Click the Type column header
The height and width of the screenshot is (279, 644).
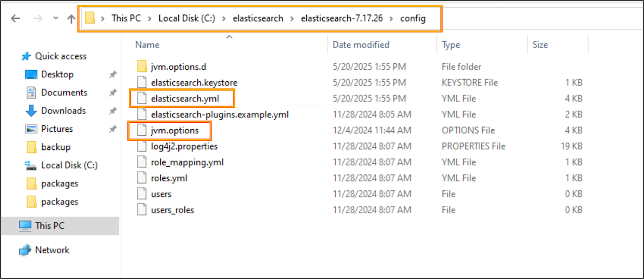[451, 45]
